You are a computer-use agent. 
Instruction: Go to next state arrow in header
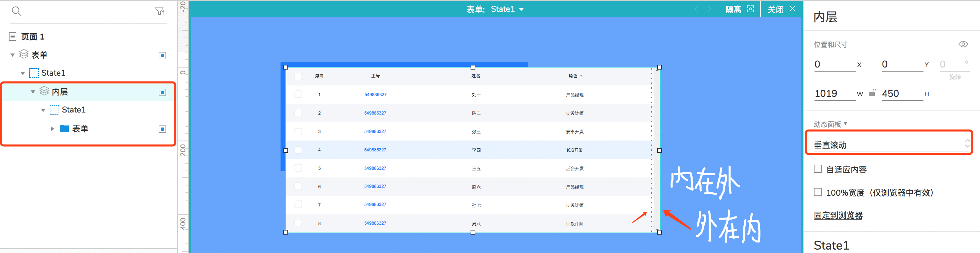click(710, 9)
